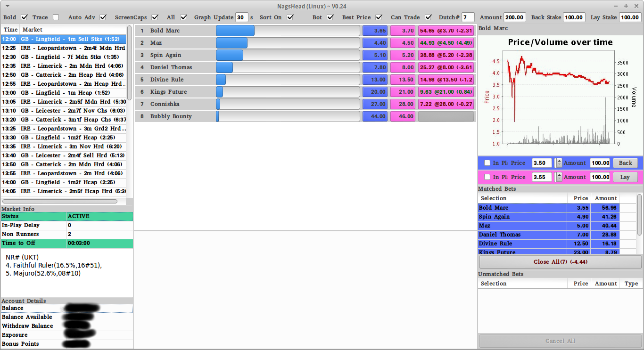
Task: Uncheck the Best Price checkbox
Action: (379, 17)
